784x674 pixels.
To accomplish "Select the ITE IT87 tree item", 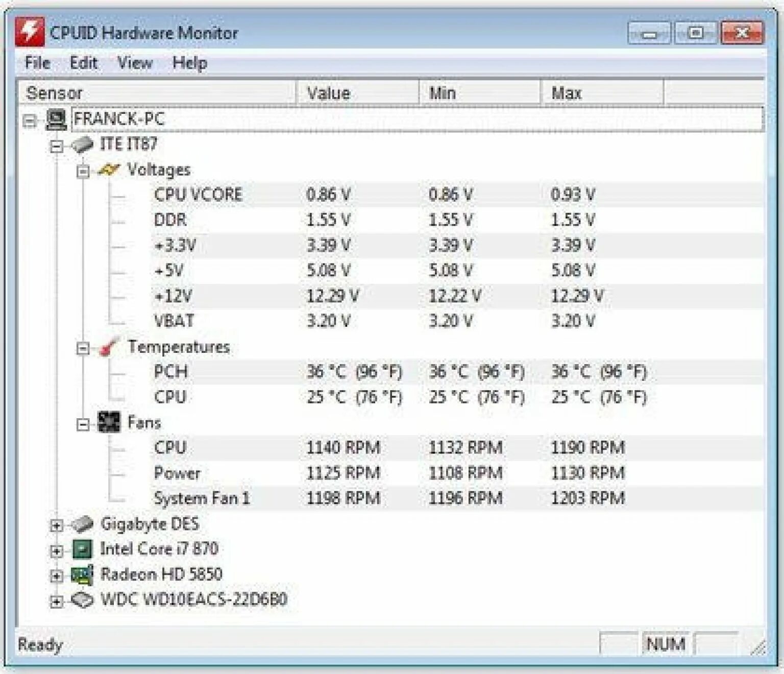I will click(128, 144).
